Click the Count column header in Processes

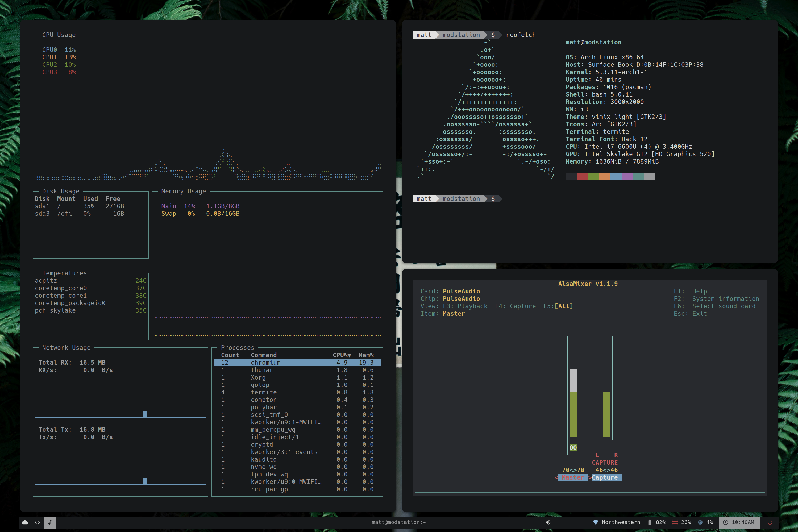(x=230, y=355)
